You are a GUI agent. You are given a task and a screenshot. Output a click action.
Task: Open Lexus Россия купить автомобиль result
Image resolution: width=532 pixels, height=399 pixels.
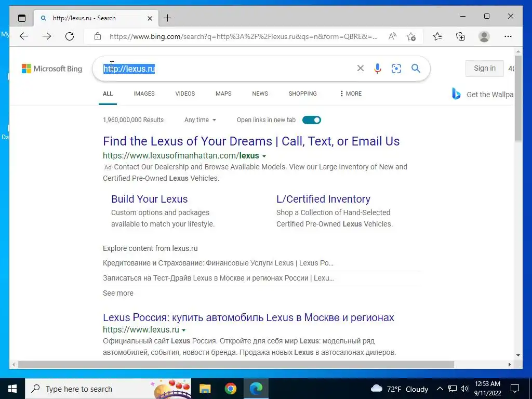[x=248, y=317]
